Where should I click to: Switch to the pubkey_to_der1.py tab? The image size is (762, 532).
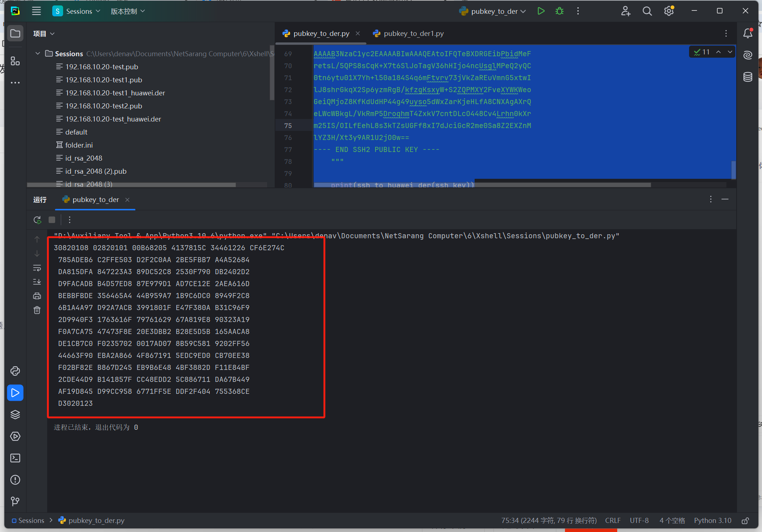413,33
